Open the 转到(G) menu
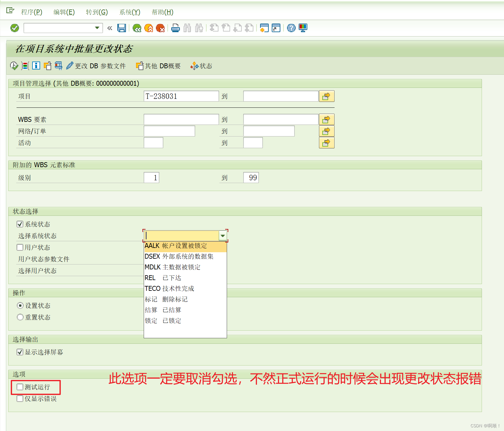 97,12
